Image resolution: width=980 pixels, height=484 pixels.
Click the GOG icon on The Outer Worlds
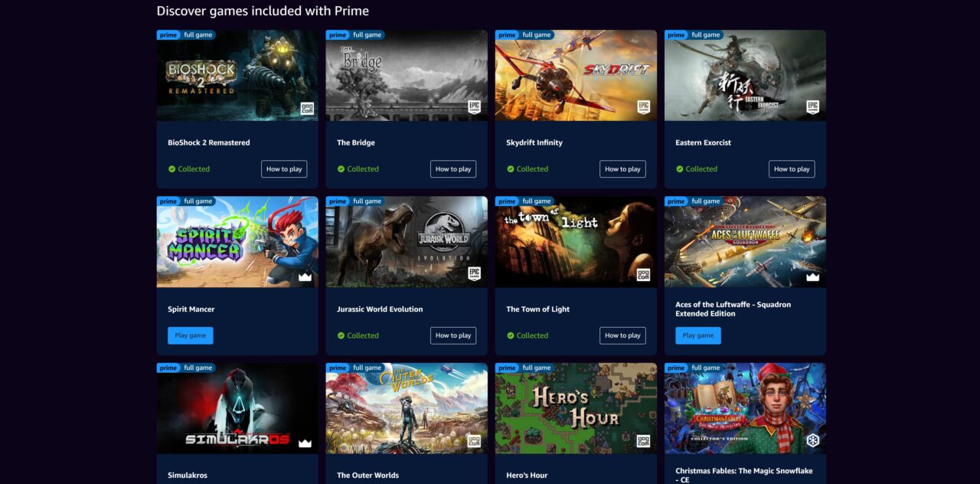click(474, 440)
